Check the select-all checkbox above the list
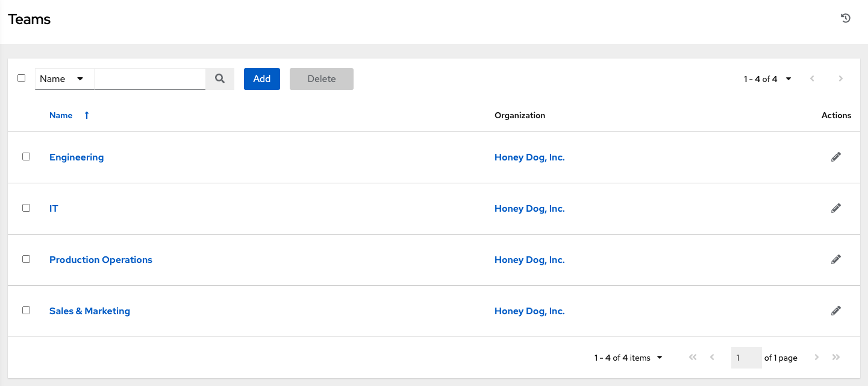 (x=22, y=78)
